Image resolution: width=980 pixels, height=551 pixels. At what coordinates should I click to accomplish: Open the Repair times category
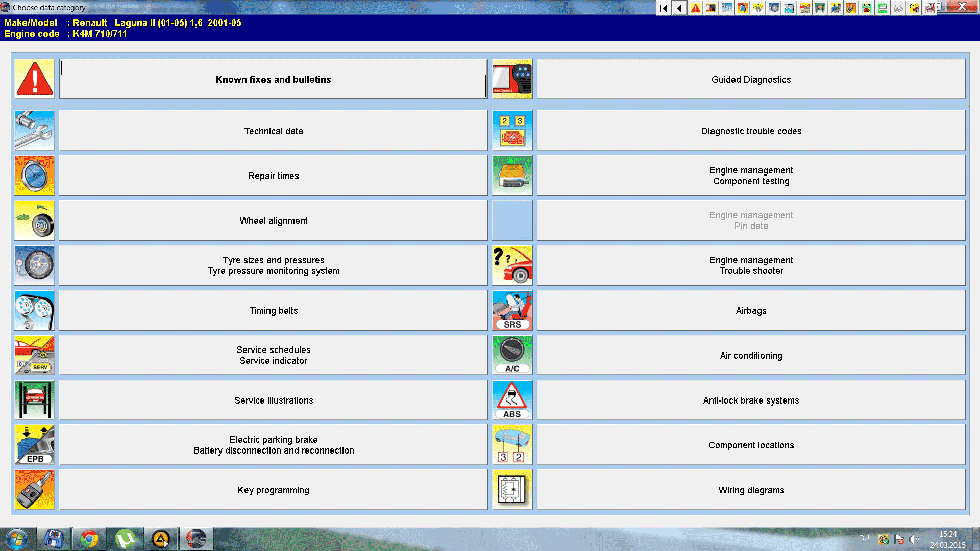(x=273, y=176)
